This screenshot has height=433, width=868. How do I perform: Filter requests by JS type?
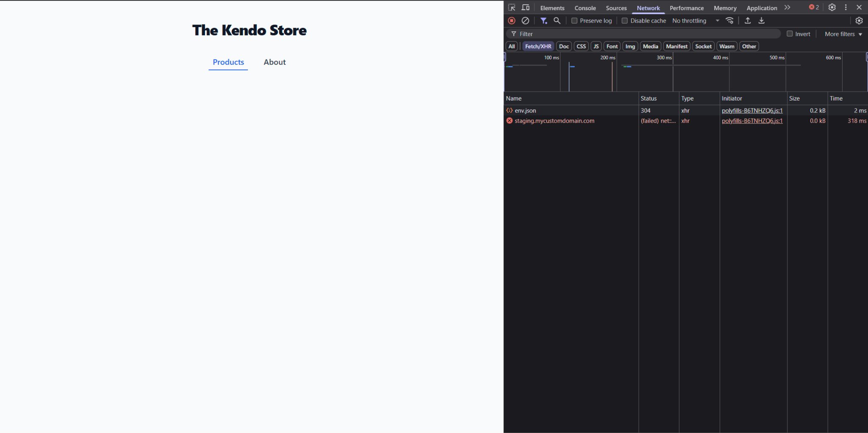point(596,46)
